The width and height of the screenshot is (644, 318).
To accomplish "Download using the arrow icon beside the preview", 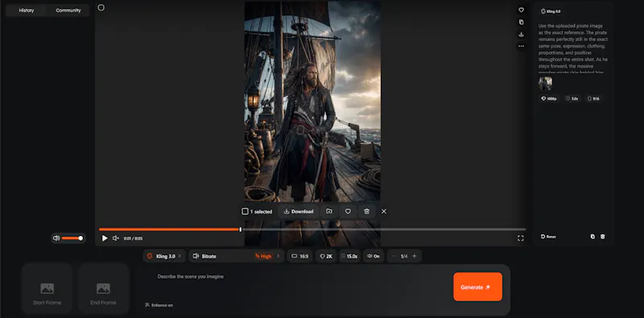I will tap(521, 34).
